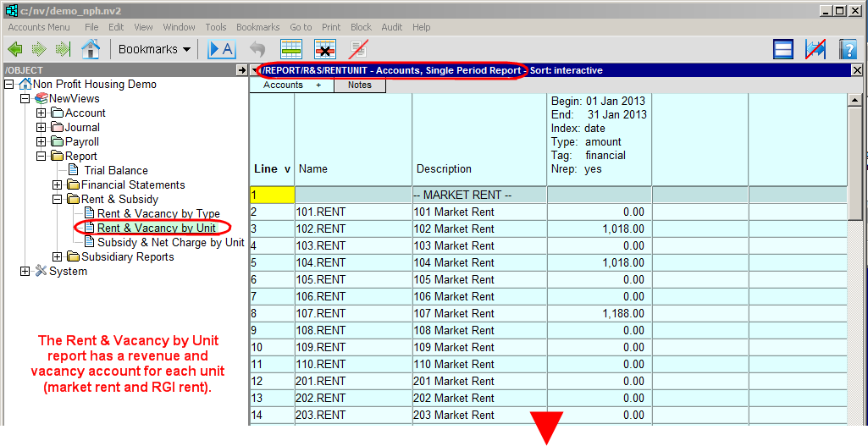
Task: Click the blue arrow A toolbar icon
Action: coord(221,49)
